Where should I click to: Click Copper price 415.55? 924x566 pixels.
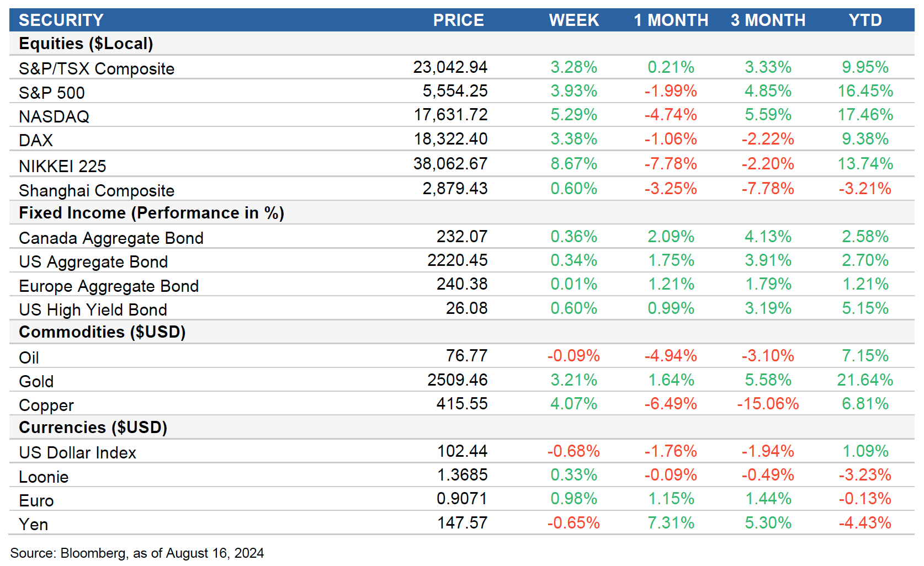click(x=462, y=404)
